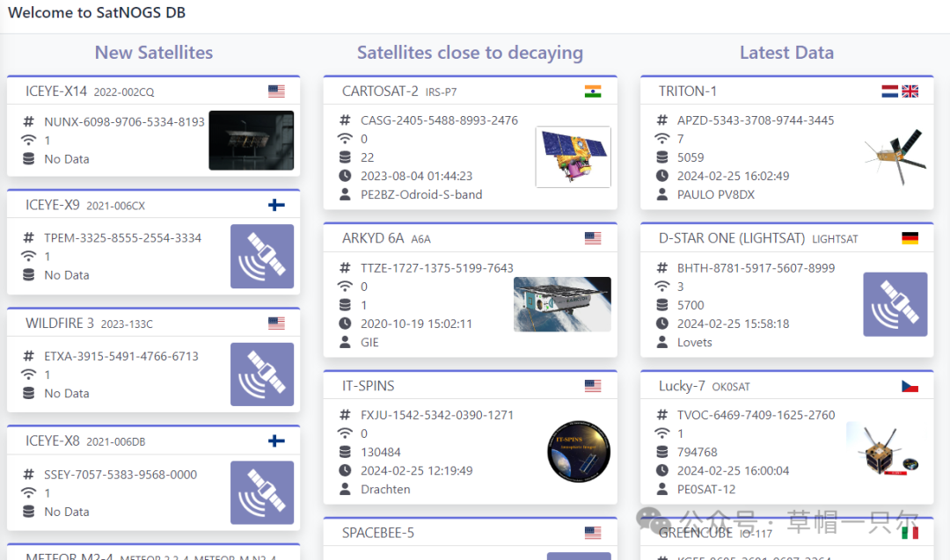Open the ICEYE-X8 satellite title
This screenshot has height=560, width=950.
[53, 440]
